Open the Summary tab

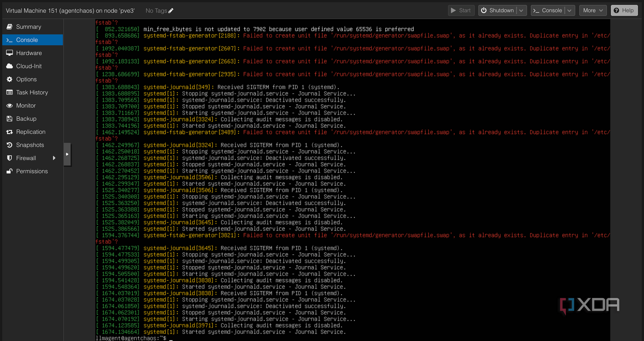[x=33, y=27]
